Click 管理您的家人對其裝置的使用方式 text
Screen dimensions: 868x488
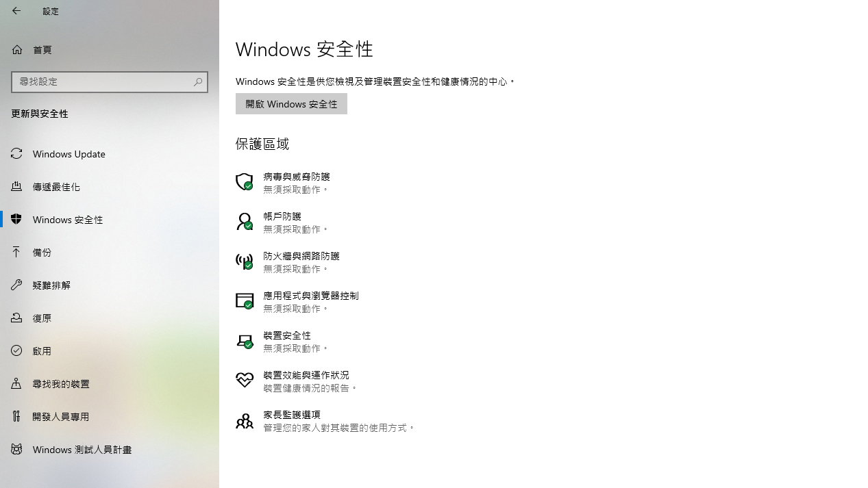tap(339, 428)
